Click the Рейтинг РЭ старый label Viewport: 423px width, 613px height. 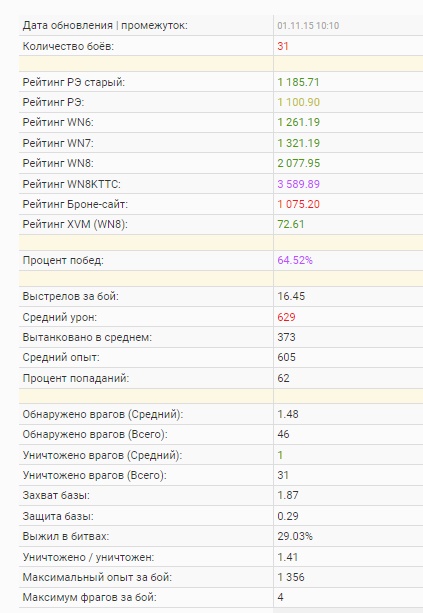pos(73,82)
